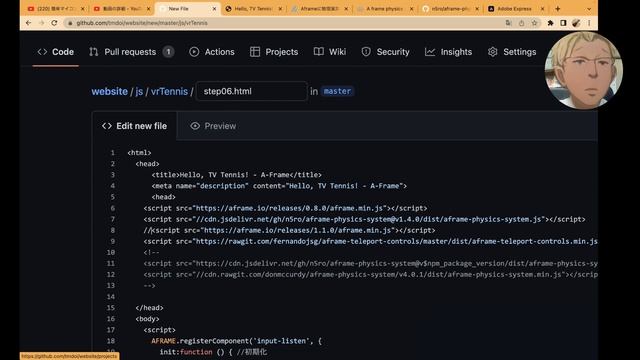640x360 pixels.
Task: Click the '<body>' line 16
Action: click(x=147, y=319)
